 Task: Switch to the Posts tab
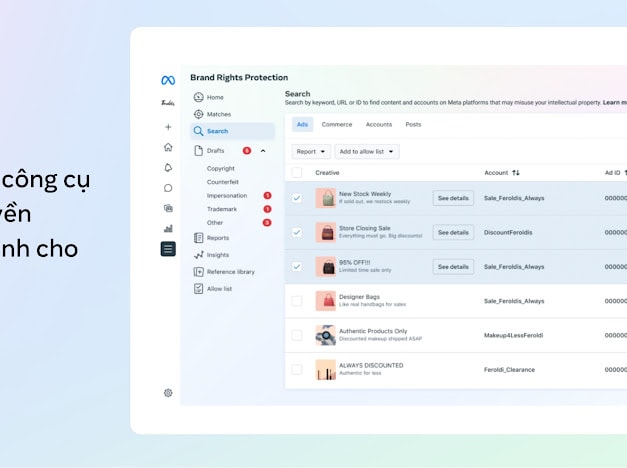[413, 124]
